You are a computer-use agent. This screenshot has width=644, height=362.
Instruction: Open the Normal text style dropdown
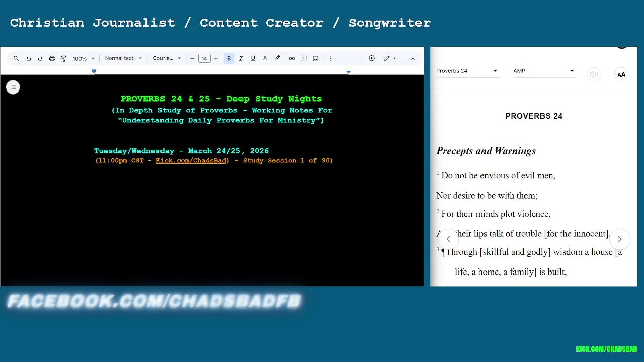pyautogui.click(x=123, y=58)
